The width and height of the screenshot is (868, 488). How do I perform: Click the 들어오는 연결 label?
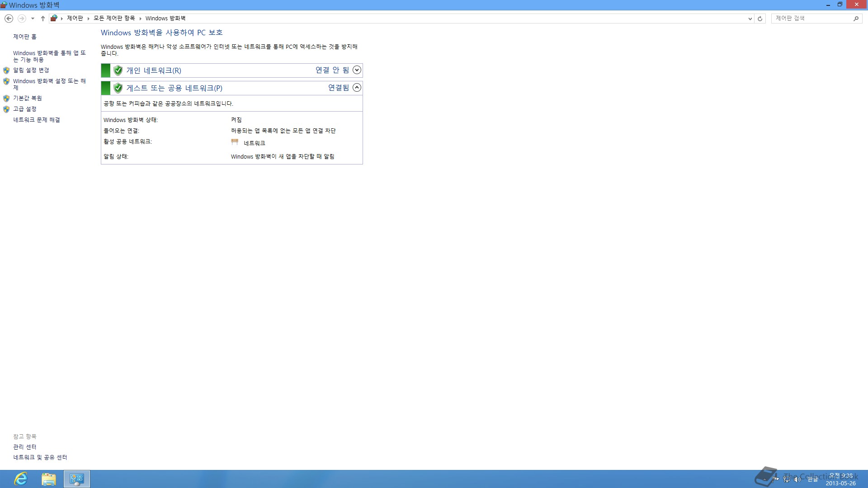click(x=121, y=131)
